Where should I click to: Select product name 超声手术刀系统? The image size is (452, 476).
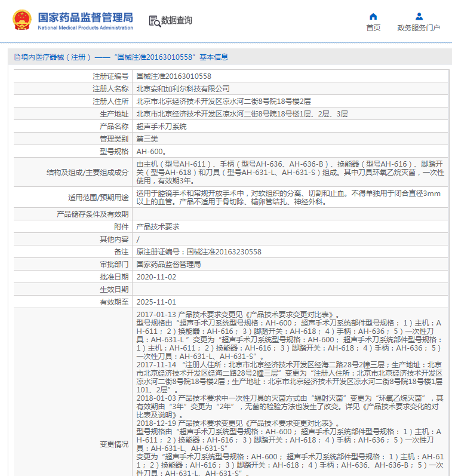[161, 126]
